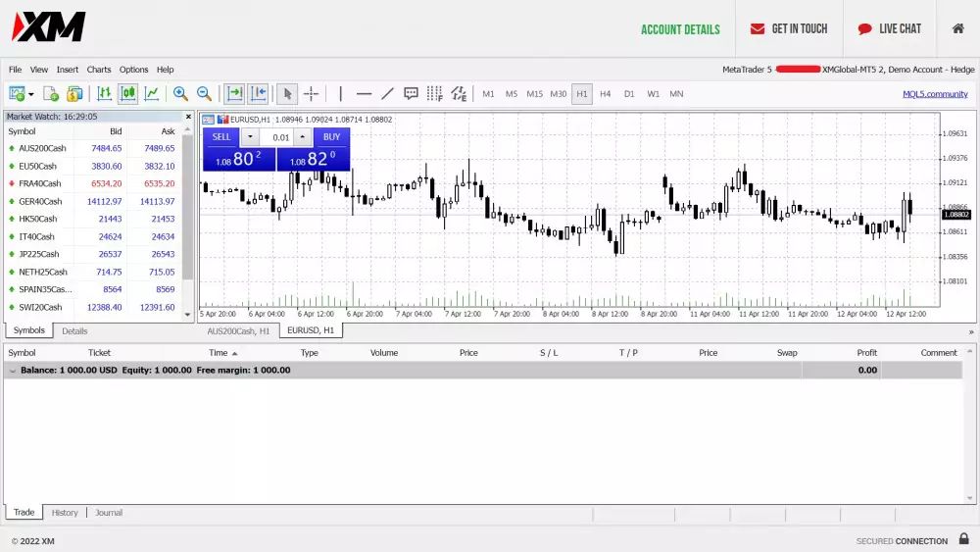Open the Options menu
The height and width of the screenshot is (552, 980).
(133, 70)
